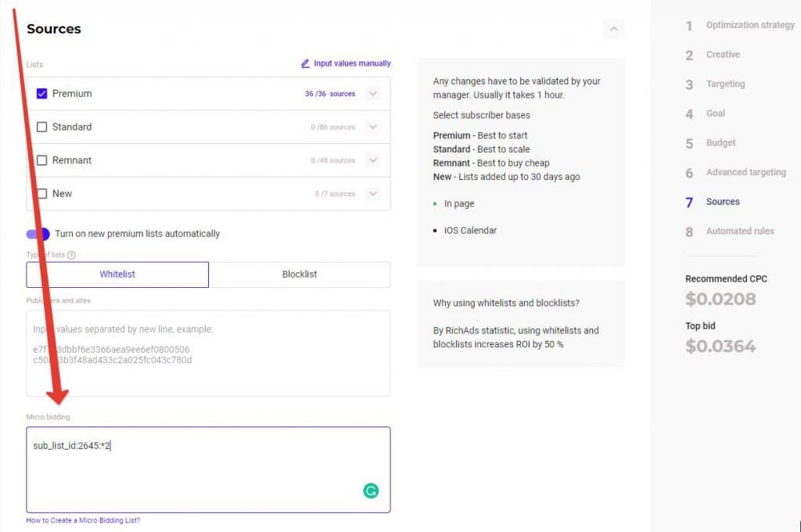Click the help icon next to Type of lists
Screen dimensions: 801x532
[x=72, y=255]
